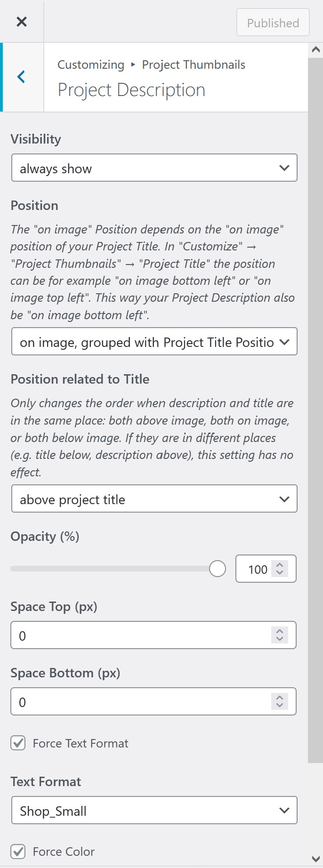Uncheck the Force Color option
This screenshot has height=868, width=323.
coord(17,852)
